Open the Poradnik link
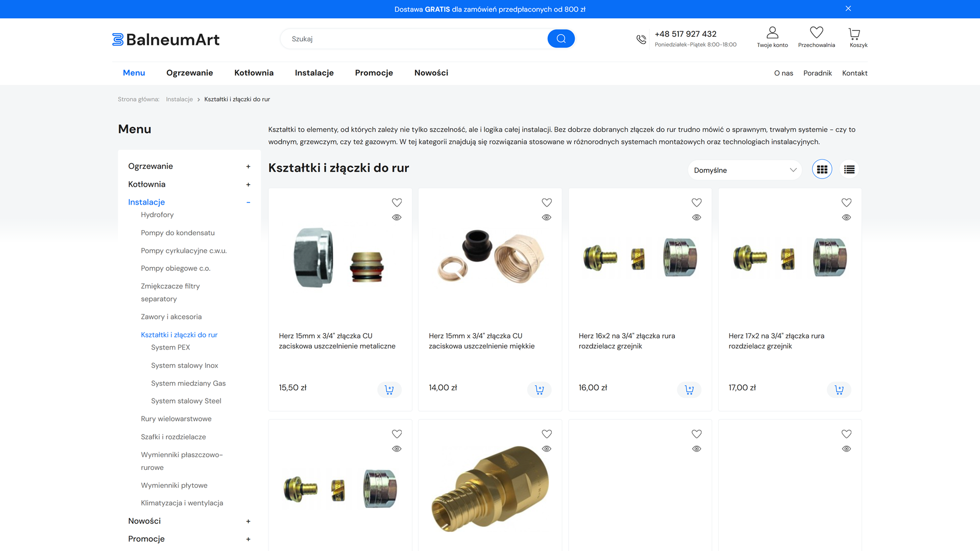 pos(817,73)
